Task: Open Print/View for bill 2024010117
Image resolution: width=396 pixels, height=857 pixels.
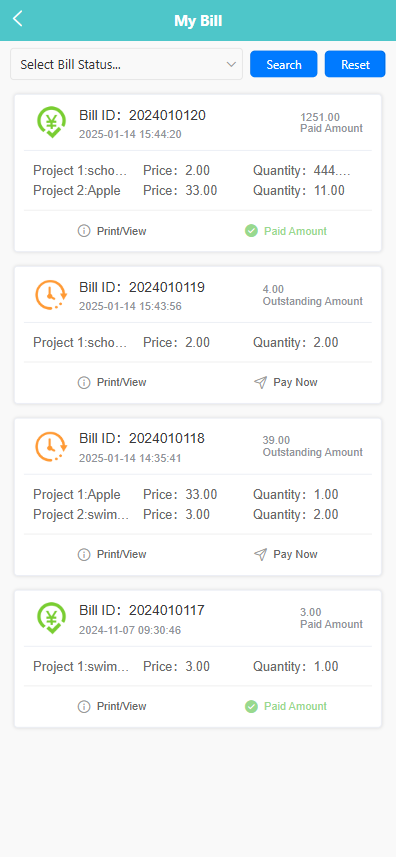Action: [112, 706]
